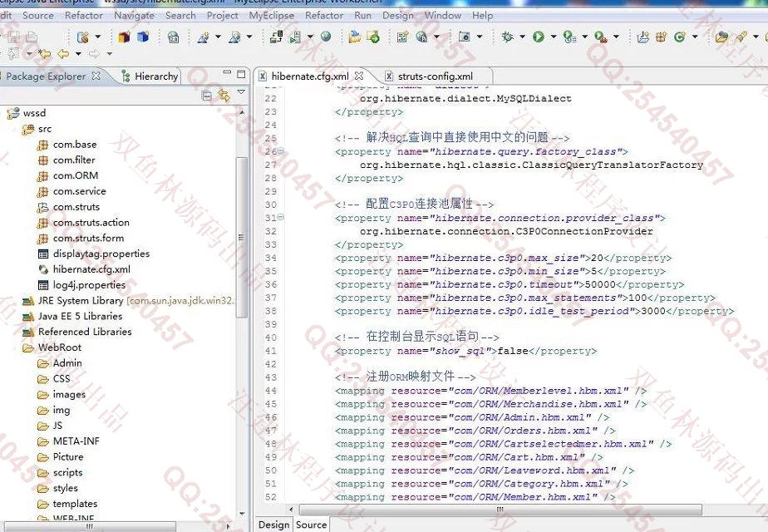Image resolution: width=768 pixels, height=532 pixels.
Task: Click the Run External Tools icon with red toolbox
Action: coord(601,37)
